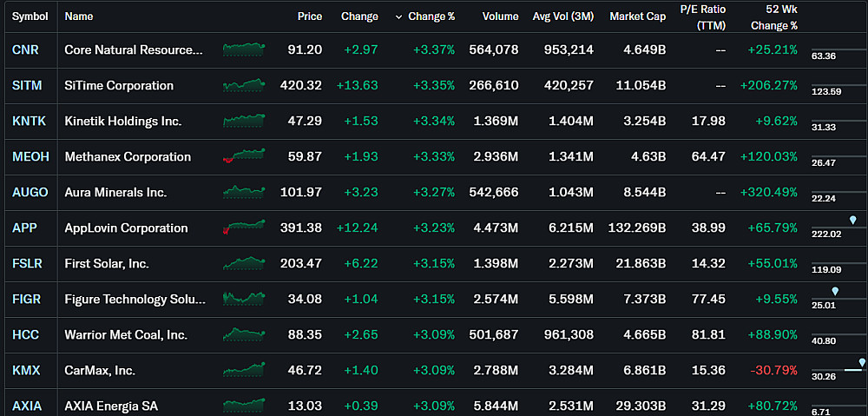
Task: Sort by the Volume column header
Action: tap(500, 17)
